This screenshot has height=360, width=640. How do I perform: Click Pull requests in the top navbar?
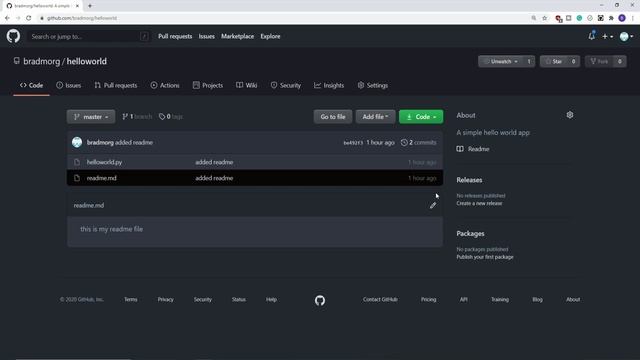(x=175, y=36)
